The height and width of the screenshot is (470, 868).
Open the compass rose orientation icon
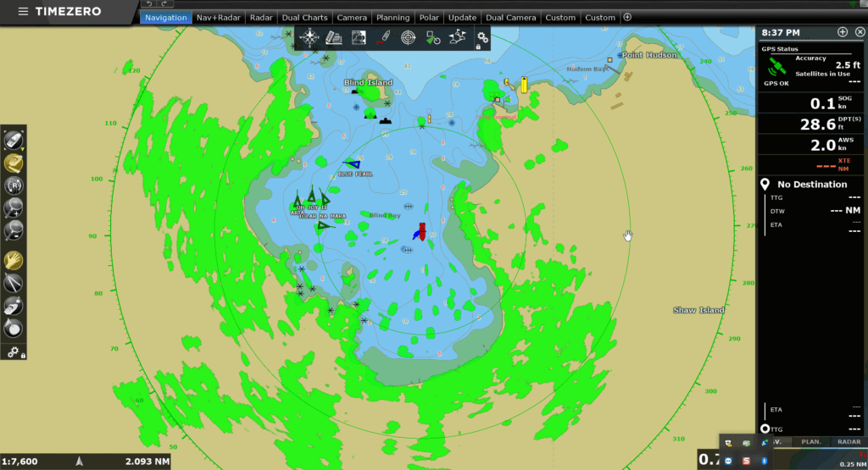click(x=309, y=37)
